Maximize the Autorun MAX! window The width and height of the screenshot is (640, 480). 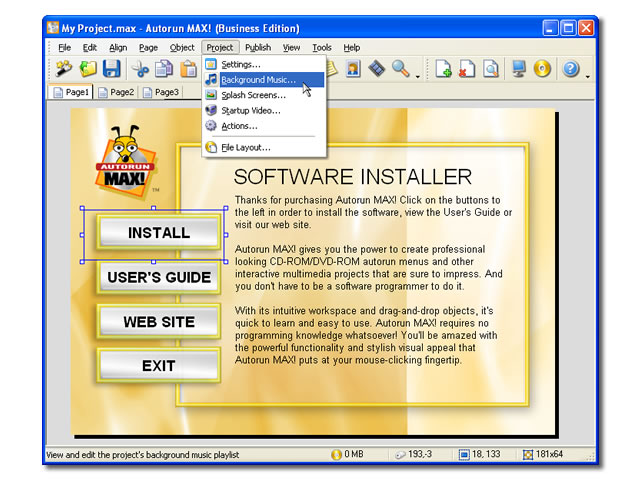[568, 28]
